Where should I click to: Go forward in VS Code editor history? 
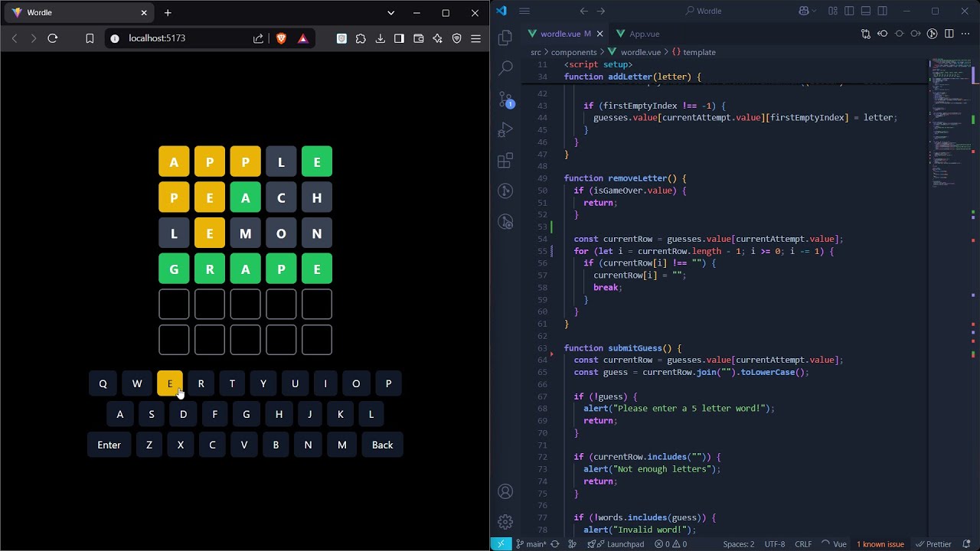point(601,11)
